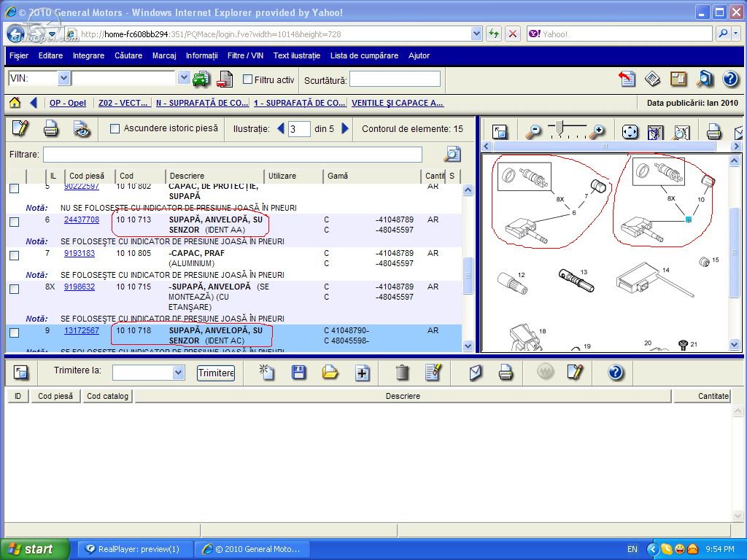Open part number link 13172567
The image size is (747, 560).
point(82,330)
